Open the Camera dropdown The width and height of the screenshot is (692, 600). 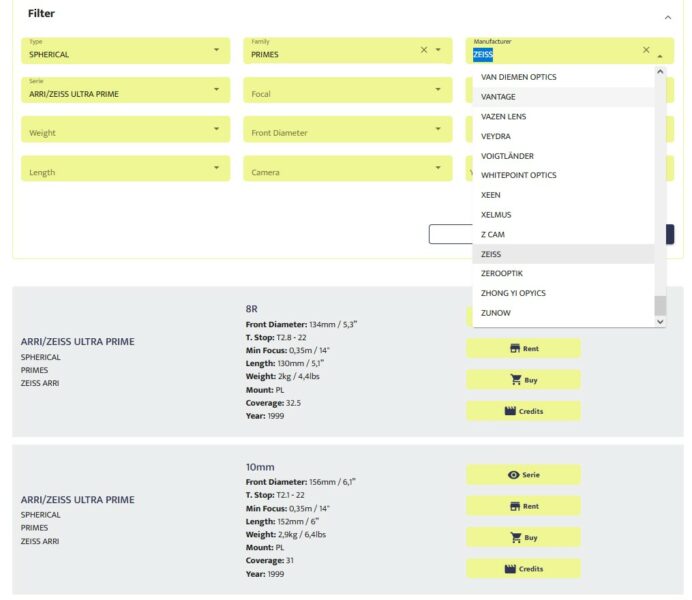[348, 169]
